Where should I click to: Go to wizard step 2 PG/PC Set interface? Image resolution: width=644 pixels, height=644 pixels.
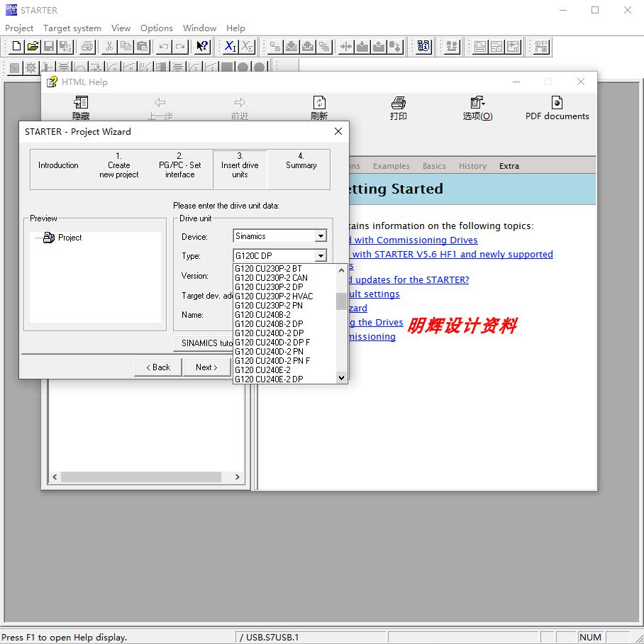179,165
